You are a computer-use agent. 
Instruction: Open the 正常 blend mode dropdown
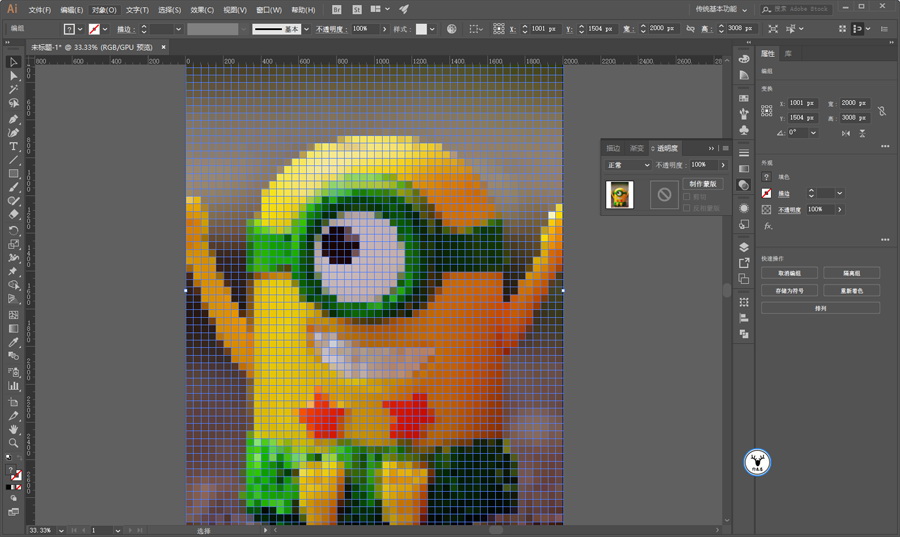pos(628,165)
